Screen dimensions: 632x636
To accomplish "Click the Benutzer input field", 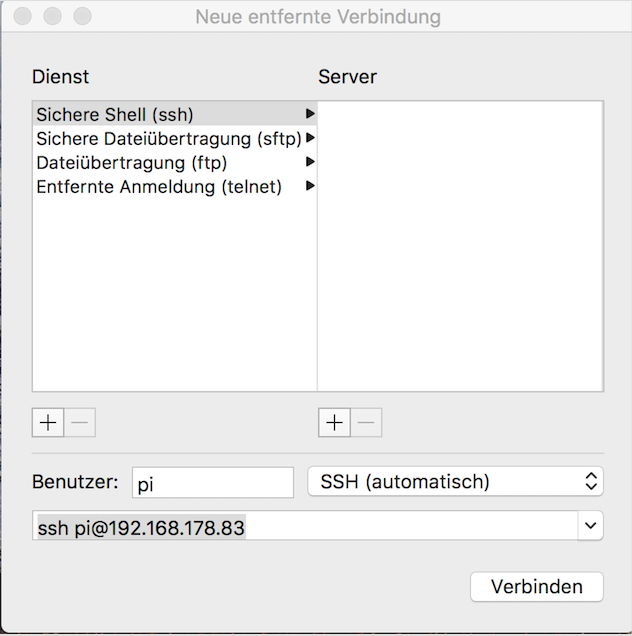I will click(212, 483).
